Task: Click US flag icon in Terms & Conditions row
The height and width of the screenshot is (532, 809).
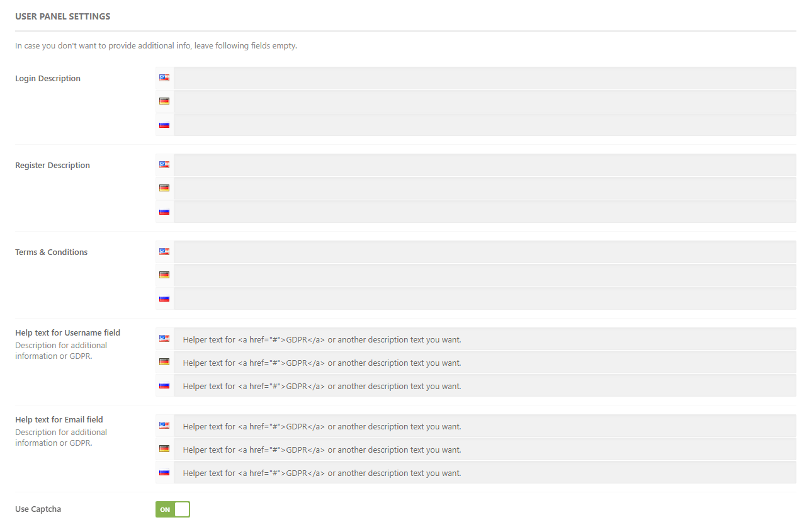Action: pyautogui.click(x=164, y=252)
